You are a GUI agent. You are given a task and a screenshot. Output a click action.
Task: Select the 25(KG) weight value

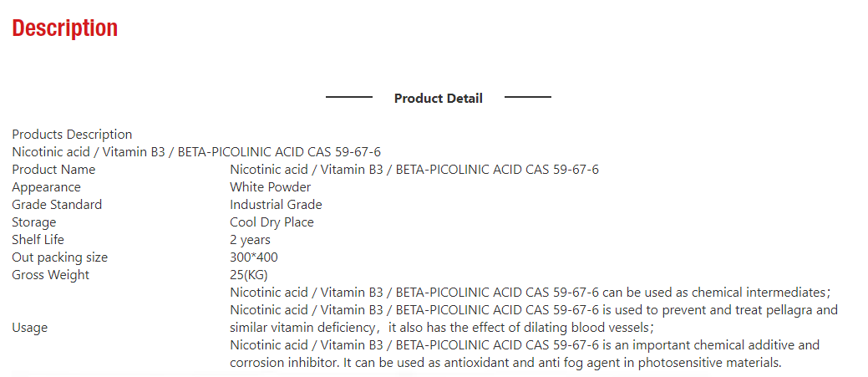pos(249,275)
